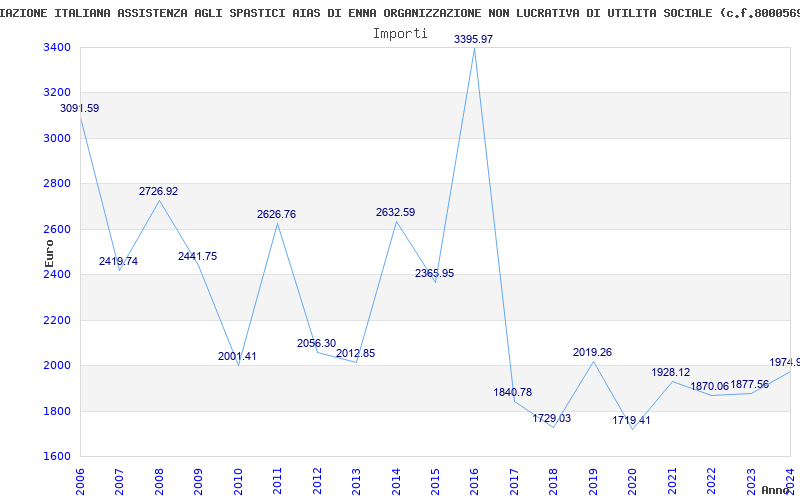Click the 2012.85 data label
Screen dimensions: 800x500
[x=356, y=353]
